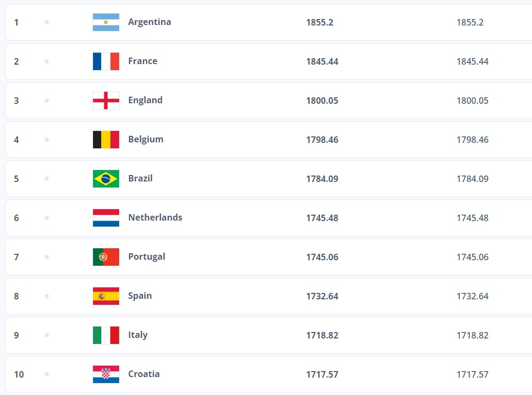Screen dimensions: 532x395
Task: Open the Argentina team link
Action: point(150,22)
